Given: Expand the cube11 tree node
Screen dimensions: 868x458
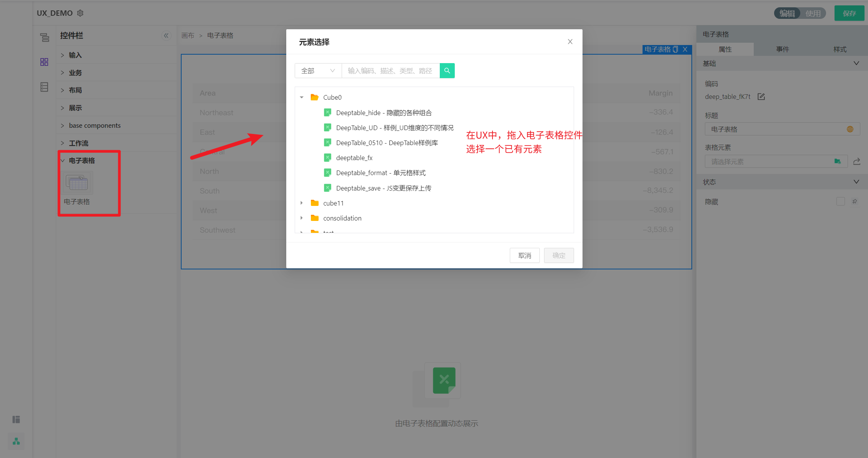Looking at the screenshot, I should pos(302,203).
